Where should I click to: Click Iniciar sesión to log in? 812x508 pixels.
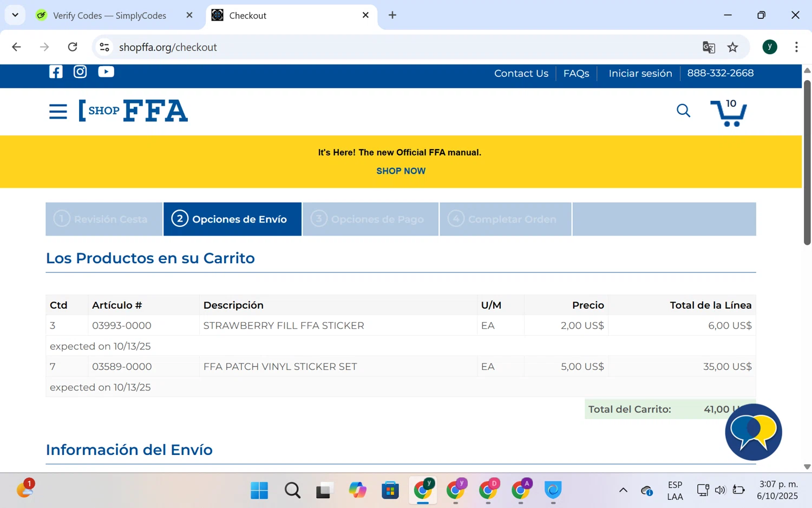(x=640, y=73)
